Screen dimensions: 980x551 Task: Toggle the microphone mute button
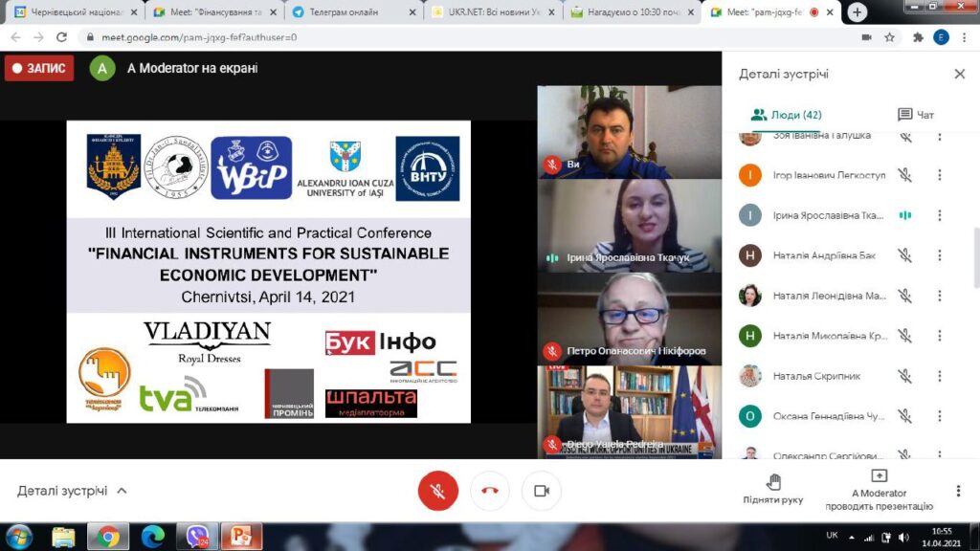pos(438,491)
